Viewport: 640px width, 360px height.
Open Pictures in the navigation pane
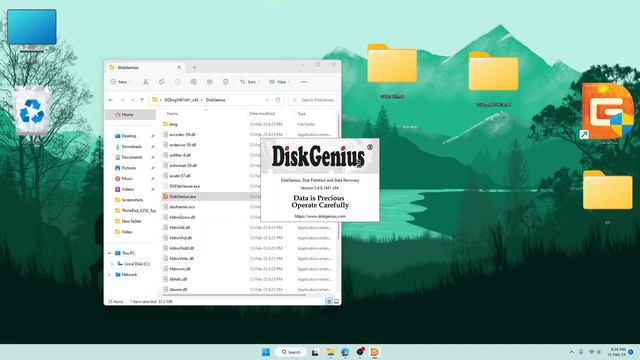pyautogui.click(x=129, y=168)
